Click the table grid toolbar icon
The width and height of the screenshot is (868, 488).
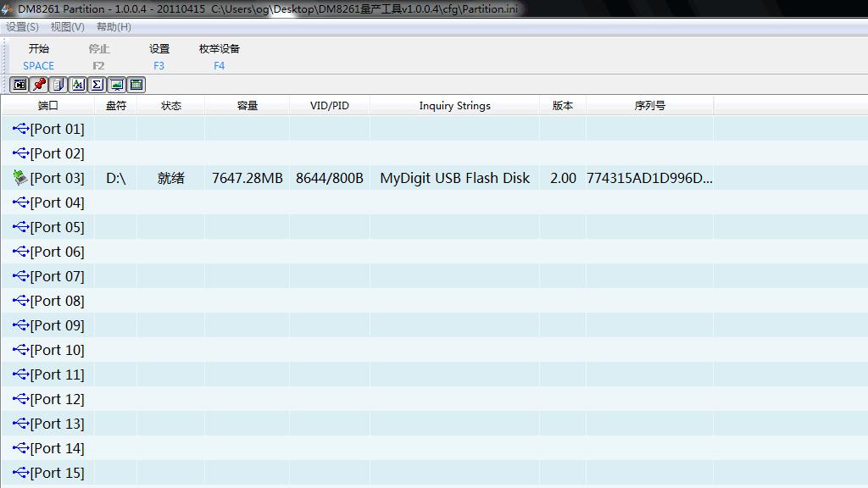pyautogui.click(x=136, y=85)
